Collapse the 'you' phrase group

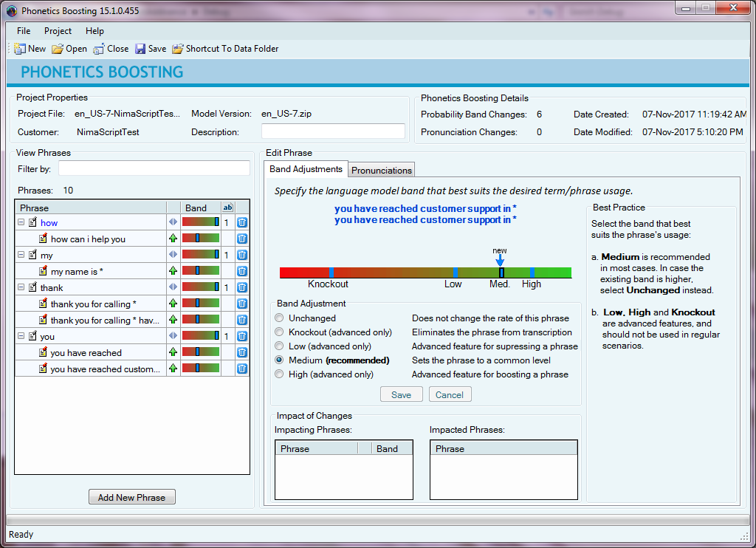pyautogui.click(x=21, y=336)
